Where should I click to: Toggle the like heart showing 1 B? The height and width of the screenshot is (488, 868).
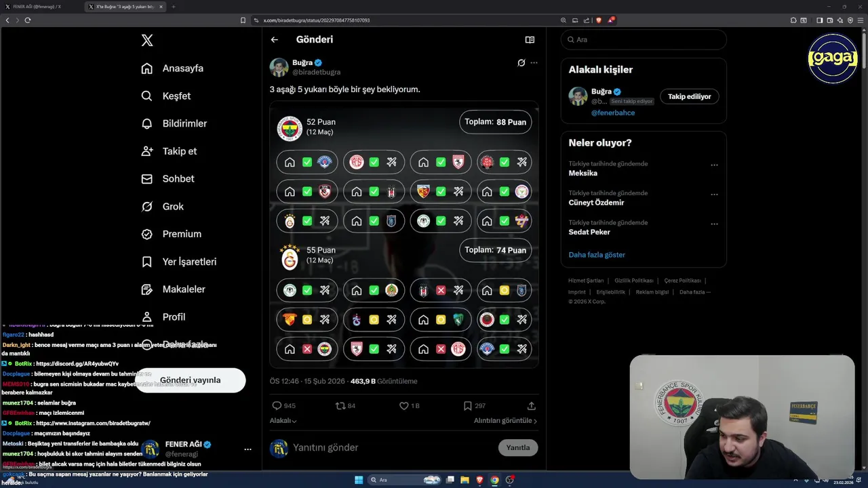(403, 406)
